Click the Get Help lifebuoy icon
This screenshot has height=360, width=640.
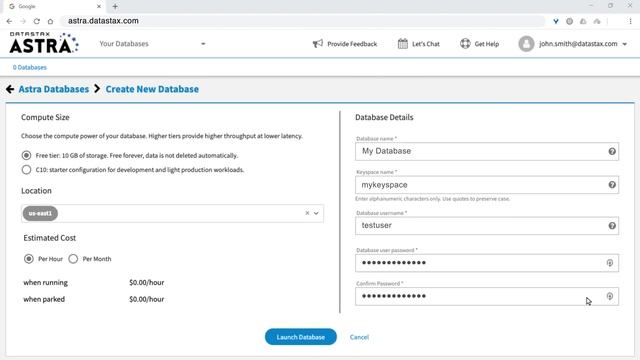point(465,44)
